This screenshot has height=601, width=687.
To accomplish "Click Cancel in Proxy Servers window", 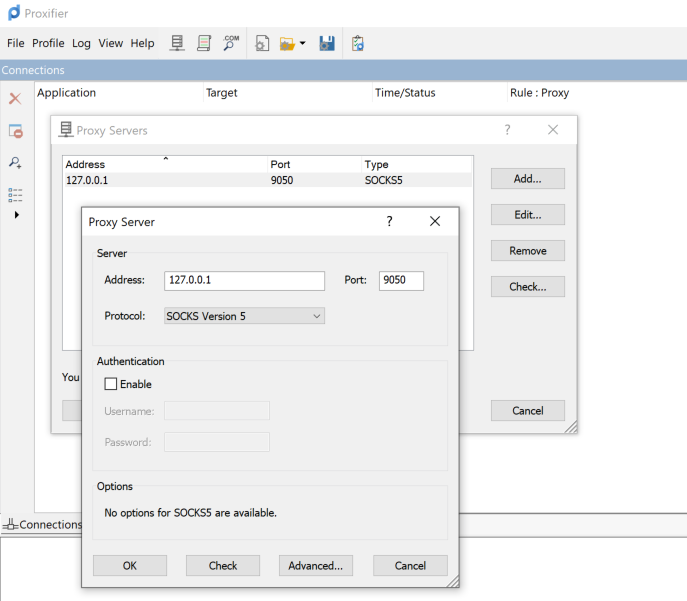I will coord(528,410).
